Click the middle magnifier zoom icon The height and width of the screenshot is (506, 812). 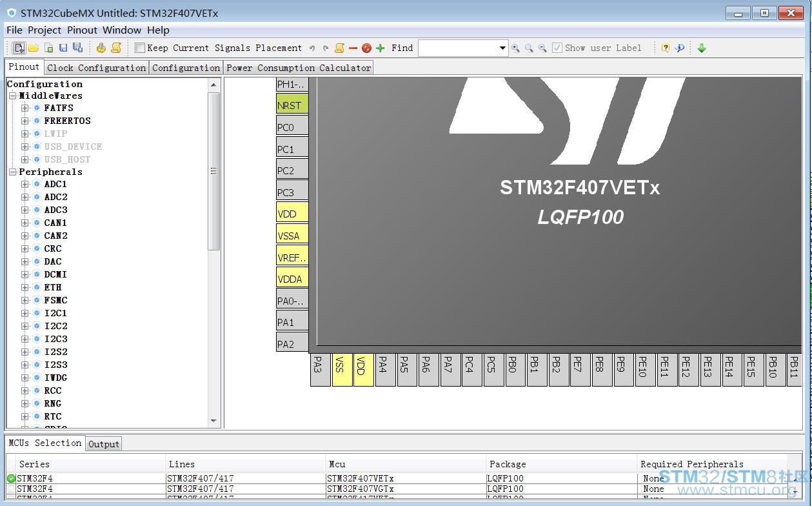coord(529,48)
